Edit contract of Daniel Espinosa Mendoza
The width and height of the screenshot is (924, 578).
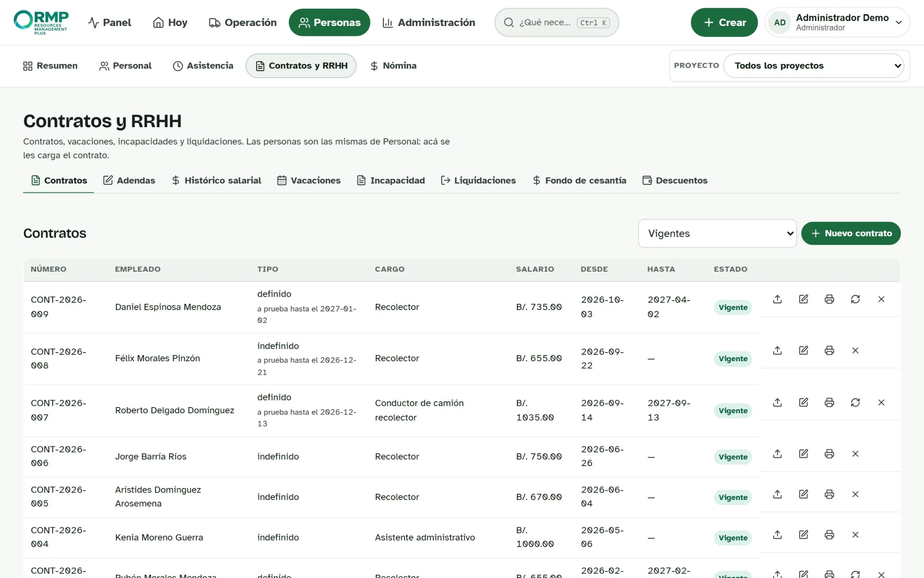point(804,299)
